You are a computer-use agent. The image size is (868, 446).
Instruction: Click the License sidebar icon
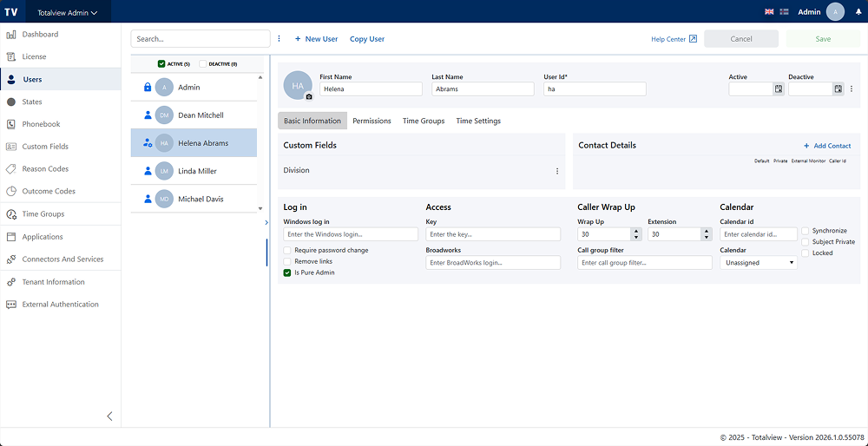[10, 56]
